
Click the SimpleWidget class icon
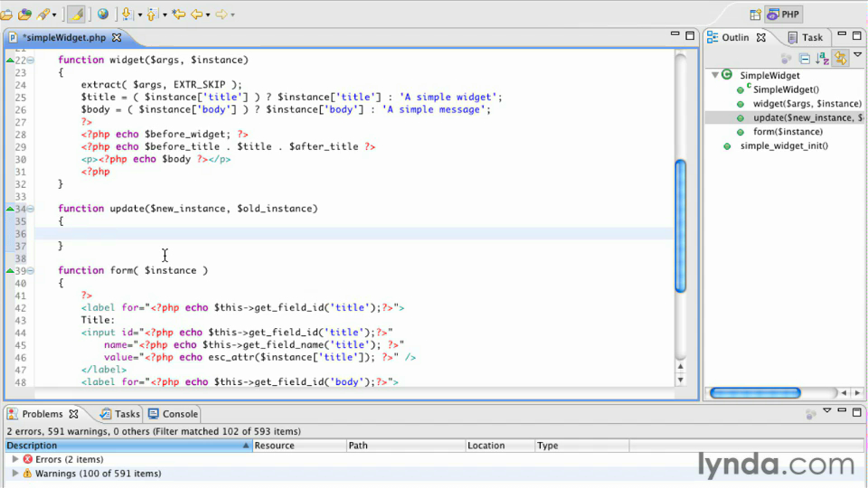(727, 75)
